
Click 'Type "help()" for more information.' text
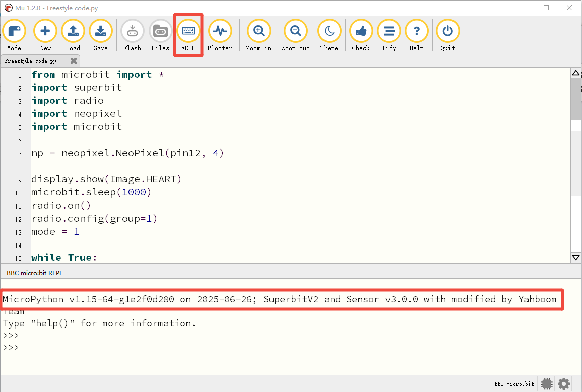(x=99, y=323)
